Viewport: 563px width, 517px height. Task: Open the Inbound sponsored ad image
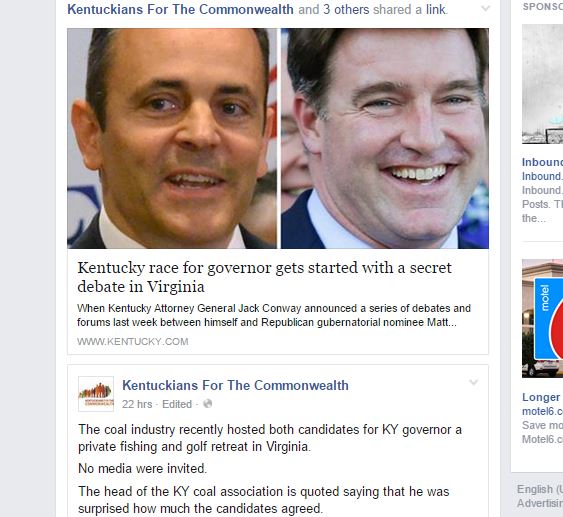[543, 84]
